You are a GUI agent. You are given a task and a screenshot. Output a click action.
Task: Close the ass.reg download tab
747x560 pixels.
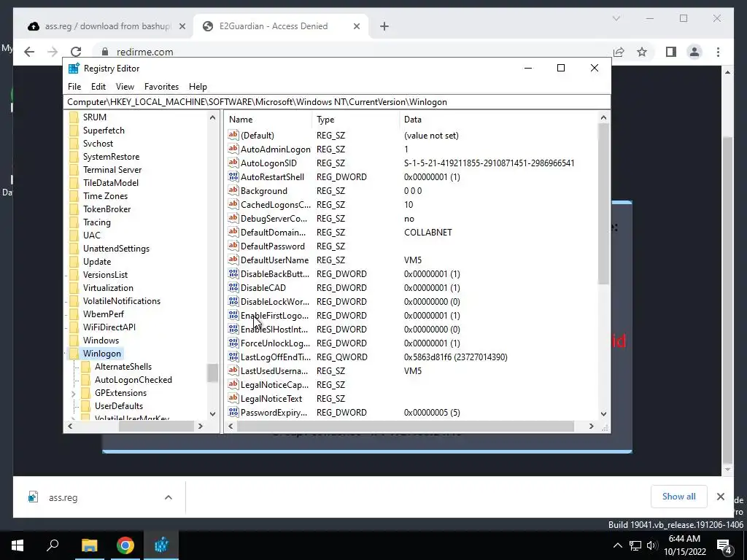pyautogui.click(x=182, y=26)
